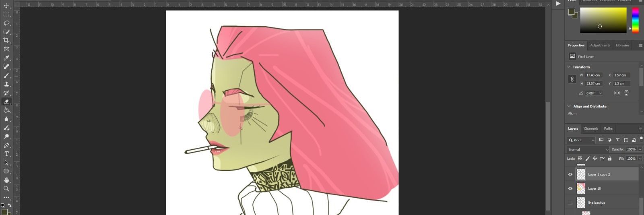Switch to the Adjustments tab
Screen dimensions: 644x215
tap(600, 45)
